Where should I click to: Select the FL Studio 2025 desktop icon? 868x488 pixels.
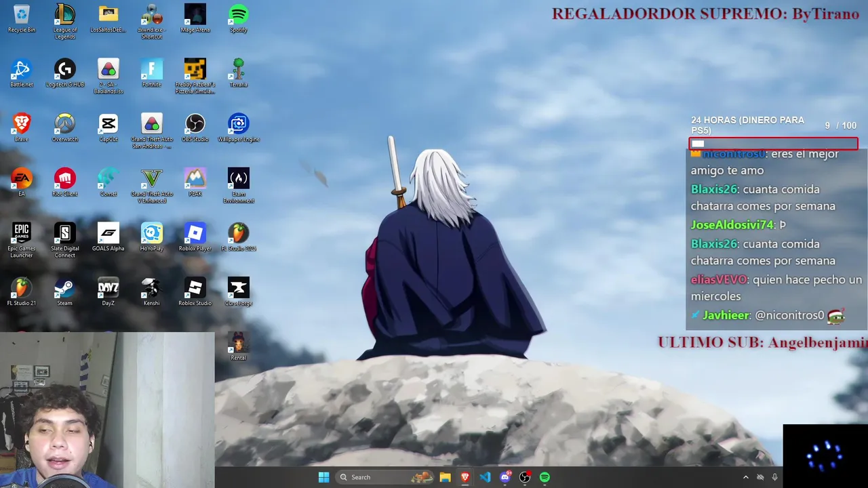(x=239, y=237)
